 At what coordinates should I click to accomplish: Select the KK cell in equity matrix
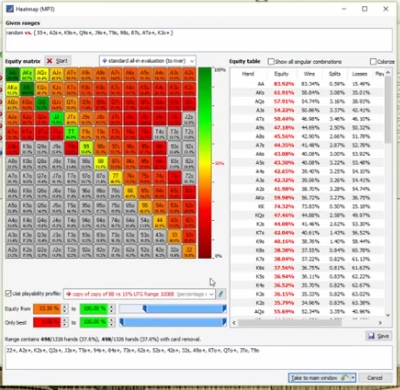[27, 89]
